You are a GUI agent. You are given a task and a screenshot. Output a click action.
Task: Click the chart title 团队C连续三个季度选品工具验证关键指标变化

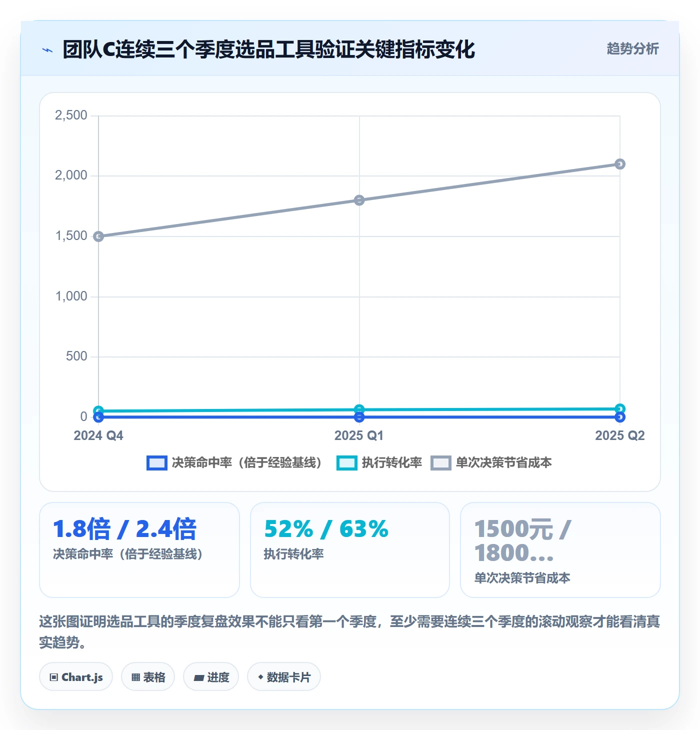[x=269, y=49]
